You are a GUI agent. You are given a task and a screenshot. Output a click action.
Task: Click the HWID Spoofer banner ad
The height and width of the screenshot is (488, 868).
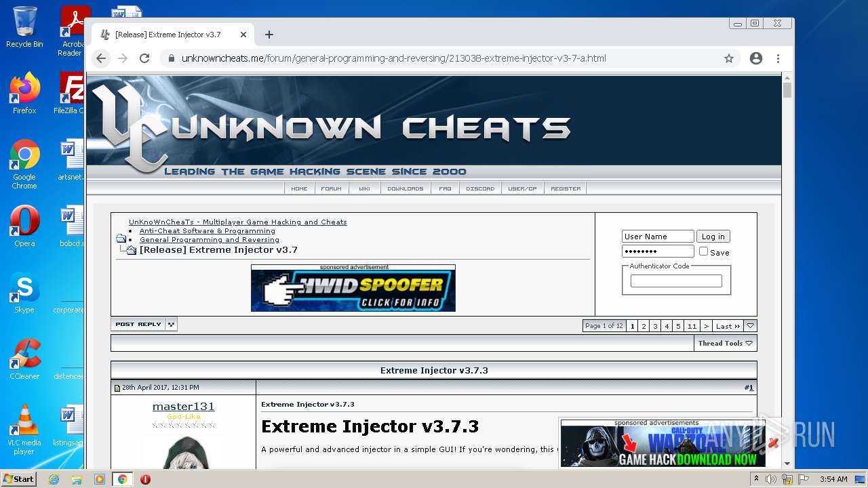tap(353, 291)
